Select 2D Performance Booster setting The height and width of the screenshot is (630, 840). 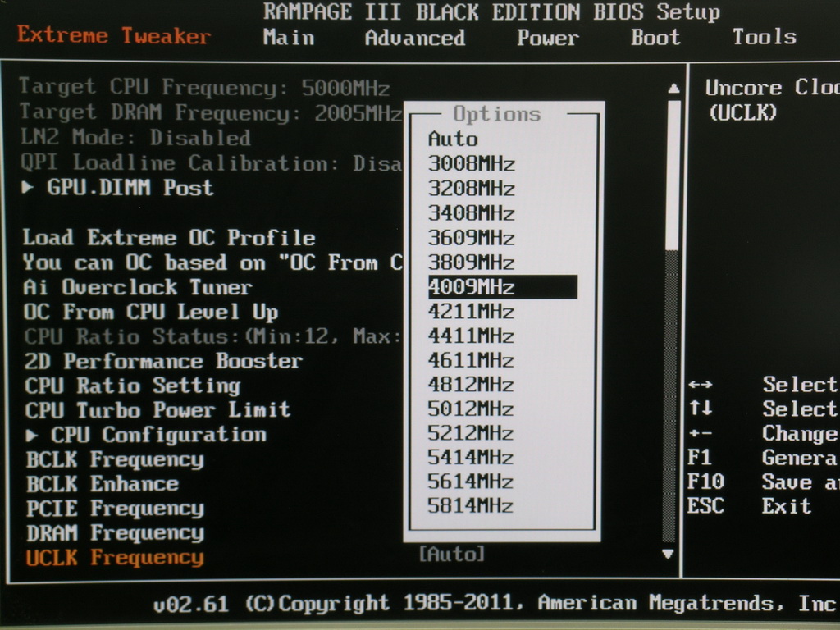(x=163, y=361)
